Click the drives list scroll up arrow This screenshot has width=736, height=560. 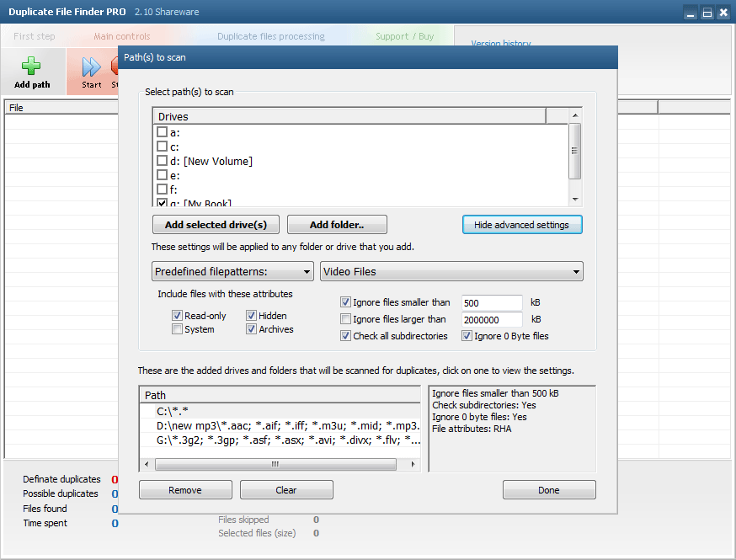(x=575, y=115)
